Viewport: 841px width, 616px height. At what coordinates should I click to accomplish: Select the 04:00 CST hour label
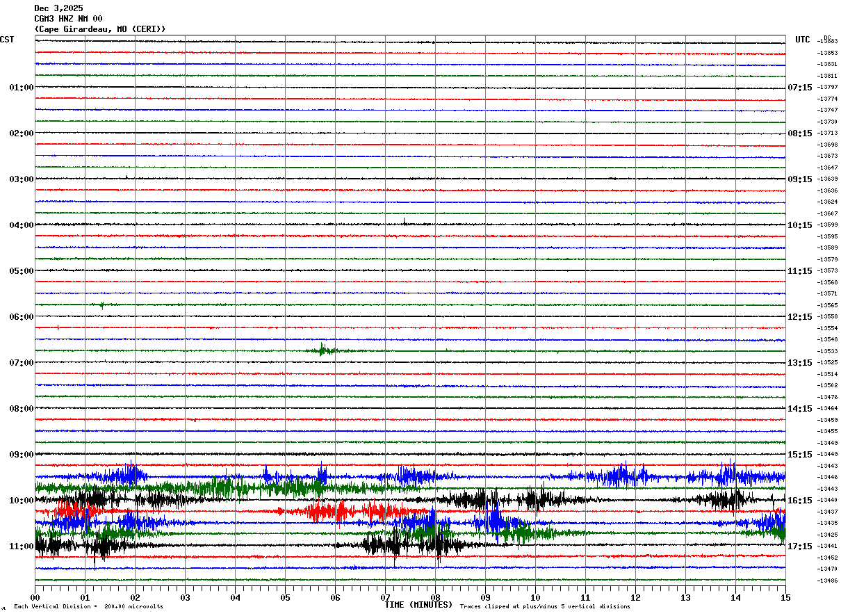(x=21, y=225)
